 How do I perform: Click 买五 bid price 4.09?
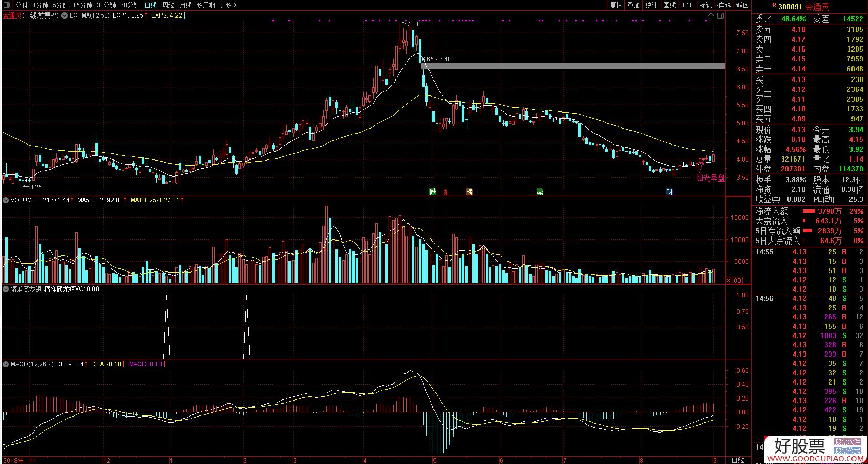(798, 119)
